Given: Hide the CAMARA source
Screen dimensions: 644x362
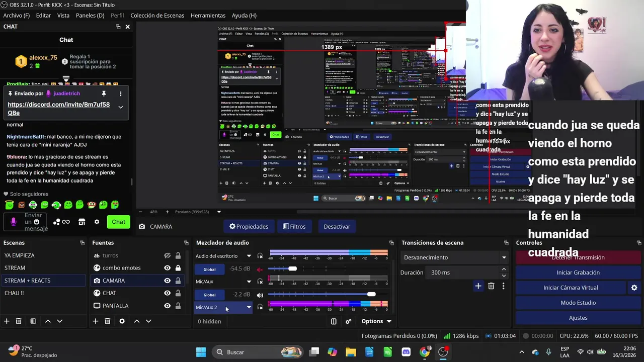Looking at the screenshot, I should (x=168, y=281).
